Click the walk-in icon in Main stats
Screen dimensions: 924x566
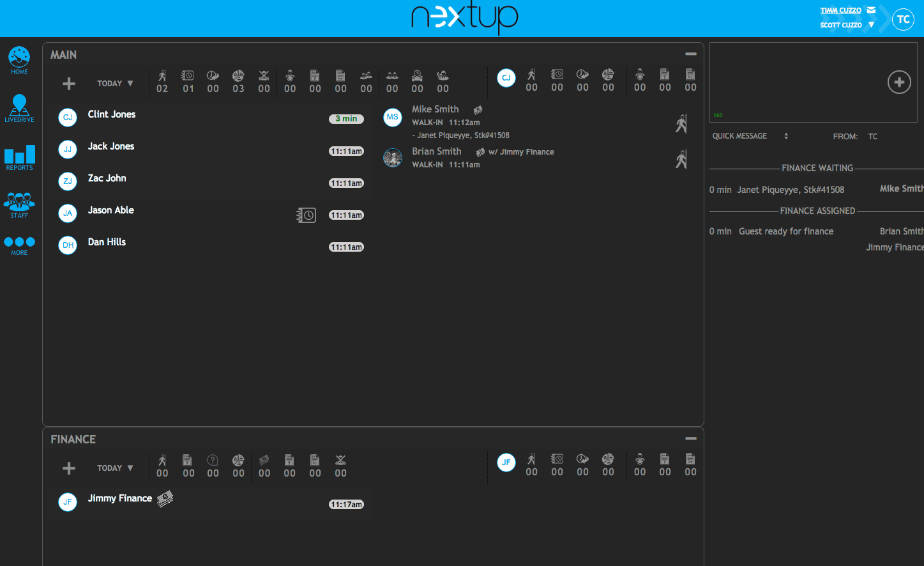tap(162, 75)
